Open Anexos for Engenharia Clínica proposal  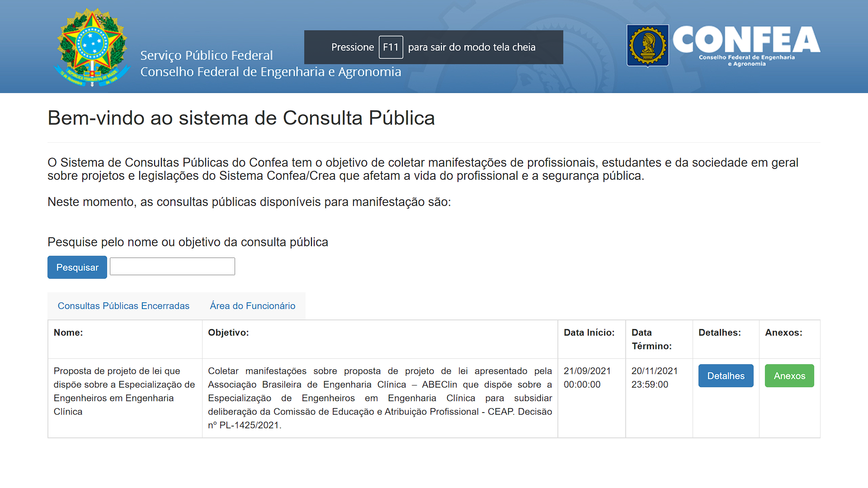pyautogui.click(x=789, y=376)
